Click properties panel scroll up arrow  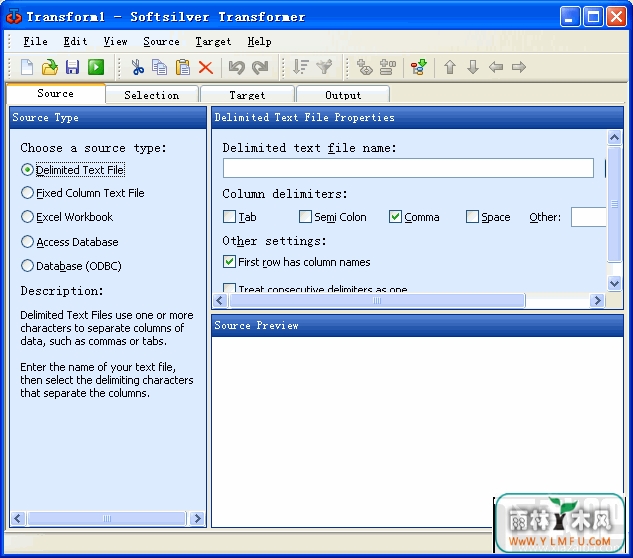click(x=614, y=138)
